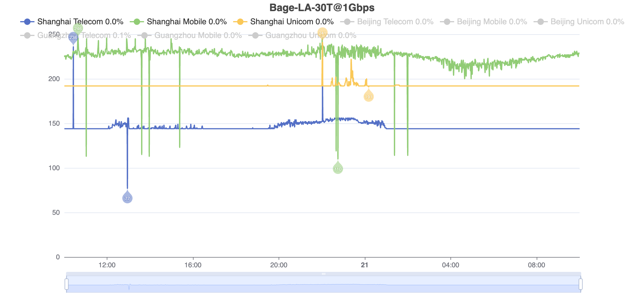Show the Guangzhou Mobile series
Image resolution: width=644 pixels, height=297 pixels.
(x=190, y=35)
